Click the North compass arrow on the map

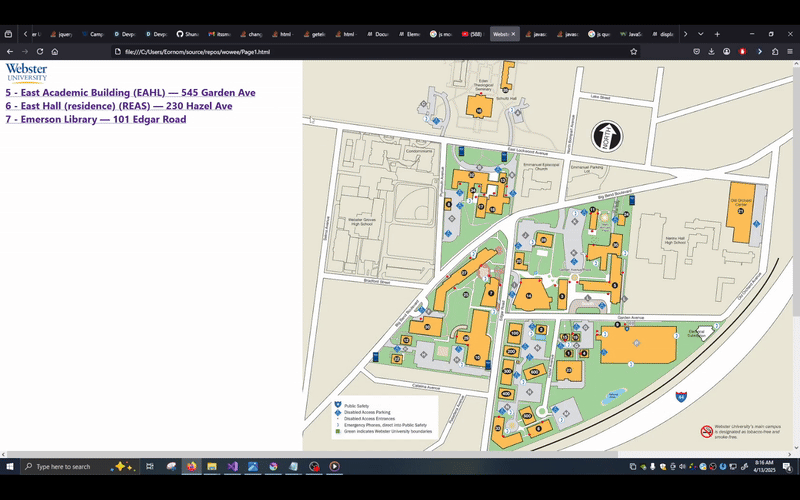click(x=607, y=137)
